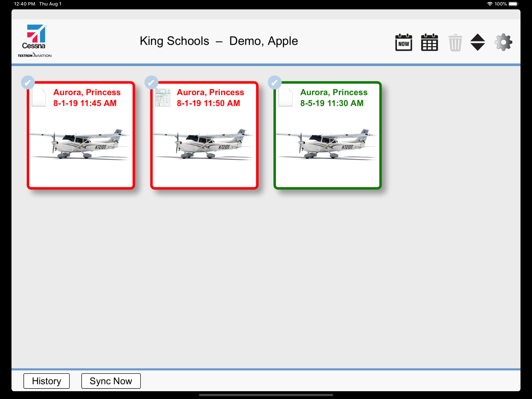This screenshot has height=399, width=532.
Task: Tap the battery indicator in status bar
Action: click(513, 4)
